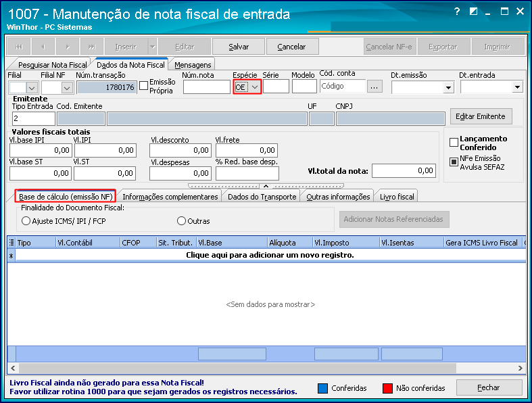Open the help question mark icon

point(457,11)
